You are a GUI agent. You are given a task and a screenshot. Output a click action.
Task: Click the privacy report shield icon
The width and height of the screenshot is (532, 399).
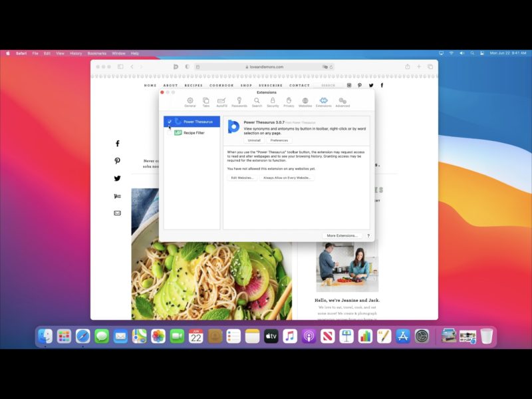(188, 67)
